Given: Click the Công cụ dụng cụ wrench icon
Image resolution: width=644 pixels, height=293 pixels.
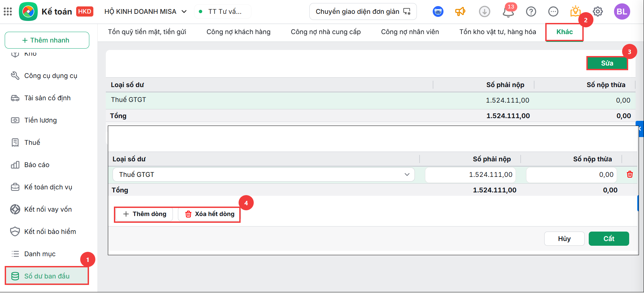Looking at the screenshot, I should tap(15, 76).
